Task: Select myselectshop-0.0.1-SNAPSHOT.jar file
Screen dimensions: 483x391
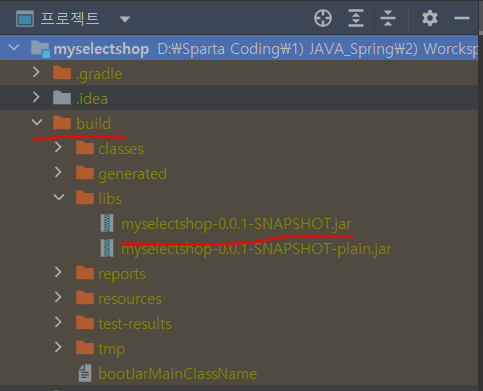Action: tap(236, 224)
